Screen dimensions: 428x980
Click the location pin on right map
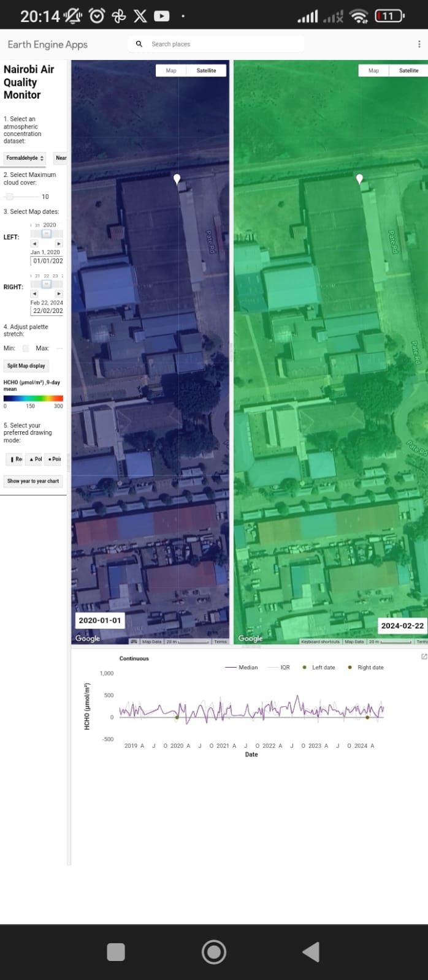point(360,179)
